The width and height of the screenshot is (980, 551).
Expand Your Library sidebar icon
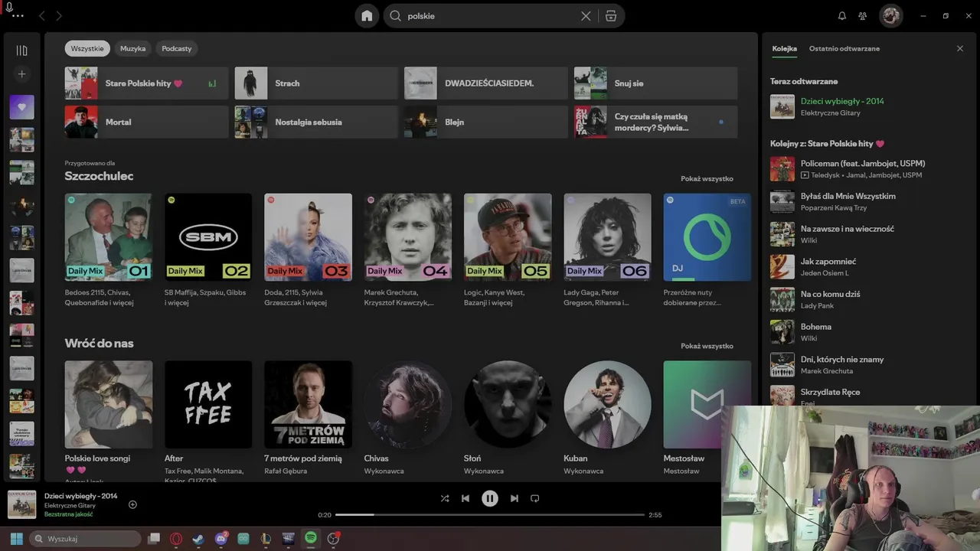point(21,51)
